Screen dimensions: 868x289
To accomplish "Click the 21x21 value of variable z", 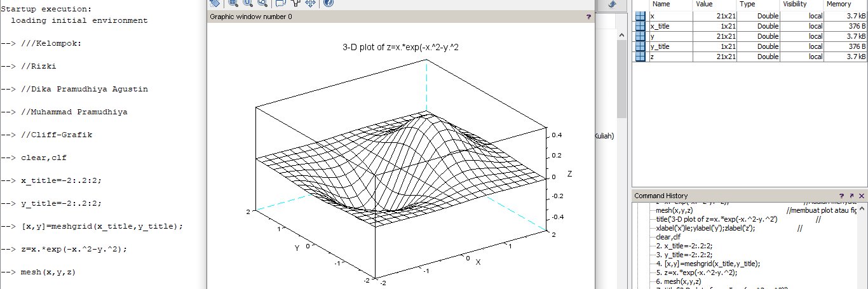I will tap(726, 57).
